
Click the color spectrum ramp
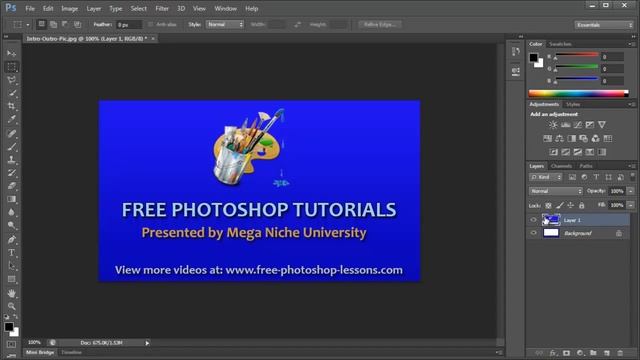pyautogui.click(x=578, y=93)
